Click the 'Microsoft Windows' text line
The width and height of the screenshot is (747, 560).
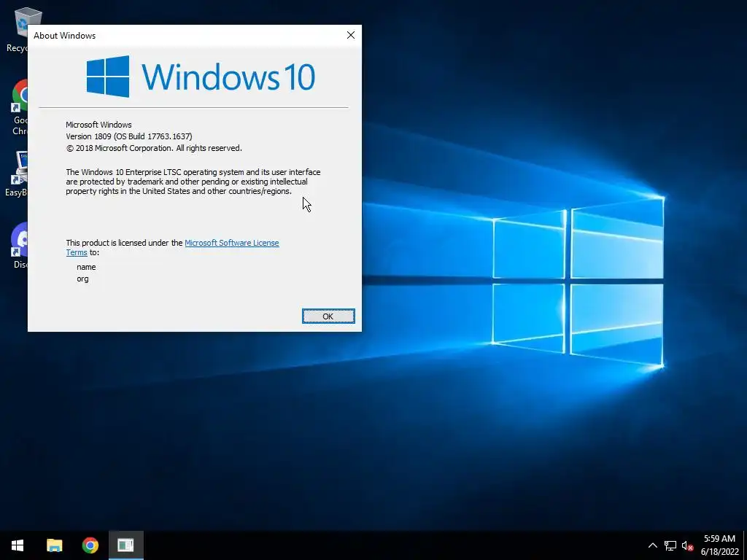pyautogui.click(x=98, y=125)
